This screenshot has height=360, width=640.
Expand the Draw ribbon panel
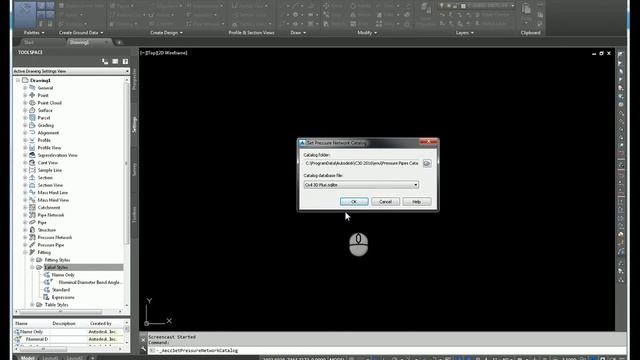pyautogui.click(x=298, y=33)
